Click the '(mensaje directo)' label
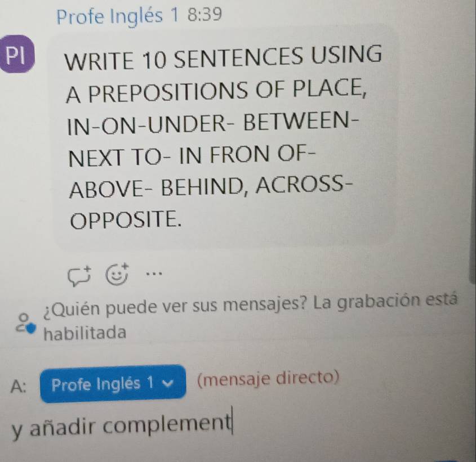Screen dimensions: 476x462 point(268,378)
